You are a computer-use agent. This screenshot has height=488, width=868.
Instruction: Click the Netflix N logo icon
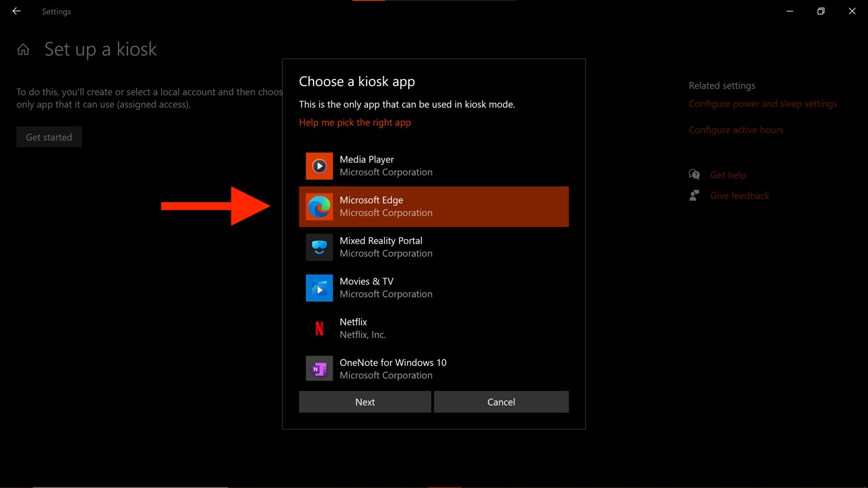[319, 328]
